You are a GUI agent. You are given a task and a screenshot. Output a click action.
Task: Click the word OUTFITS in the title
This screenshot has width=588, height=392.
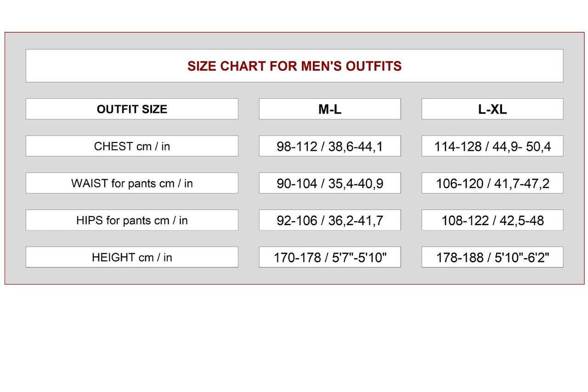pos(373,66)
